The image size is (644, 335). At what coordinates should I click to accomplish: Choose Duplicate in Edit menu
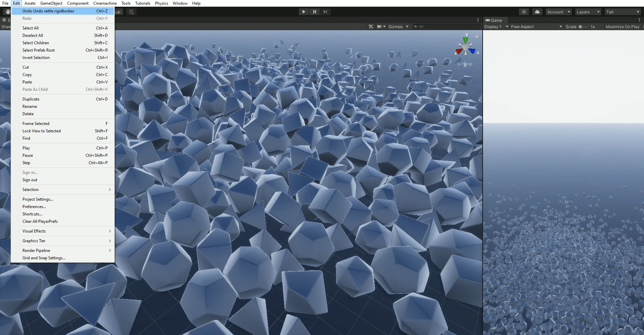pos(63,99)
